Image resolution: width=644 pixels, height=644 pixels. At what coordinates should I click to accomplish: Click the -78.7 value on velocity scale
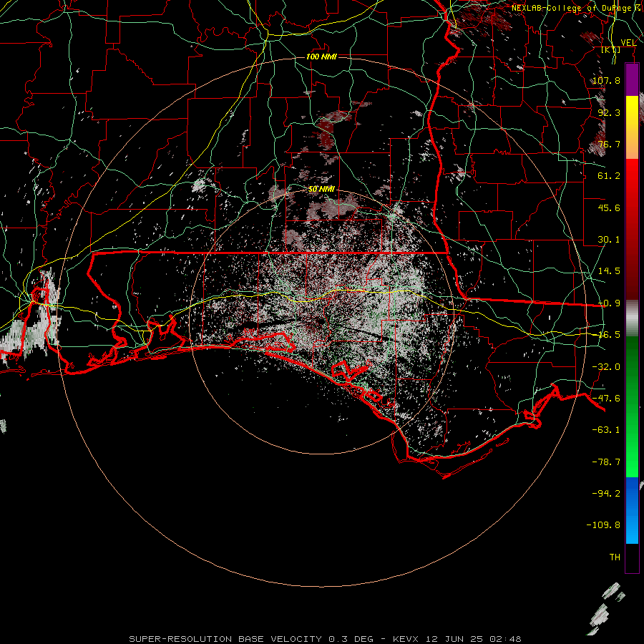606,462
